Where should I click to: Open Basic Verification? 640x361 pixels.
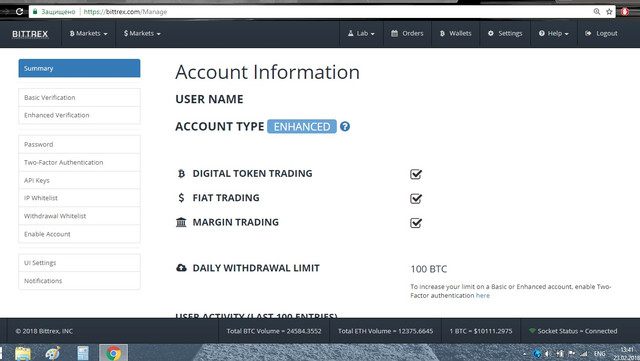[79, 98]
